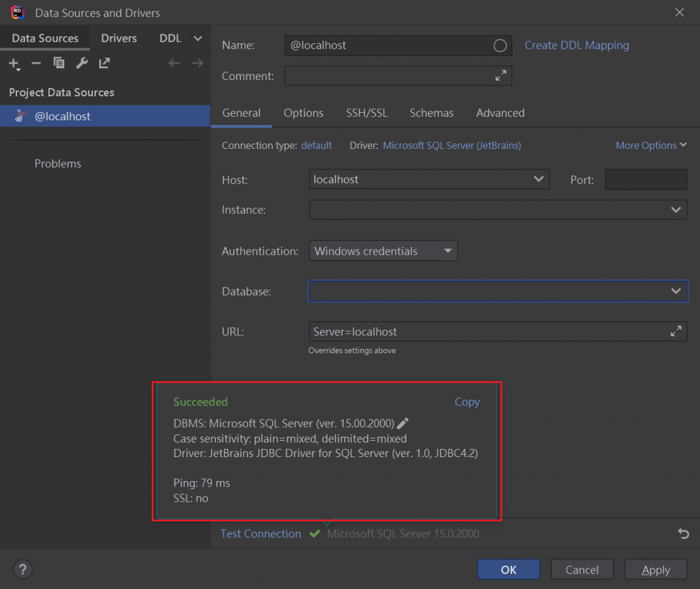Click the SQL Server icon beside @localhost

[20, 116]
